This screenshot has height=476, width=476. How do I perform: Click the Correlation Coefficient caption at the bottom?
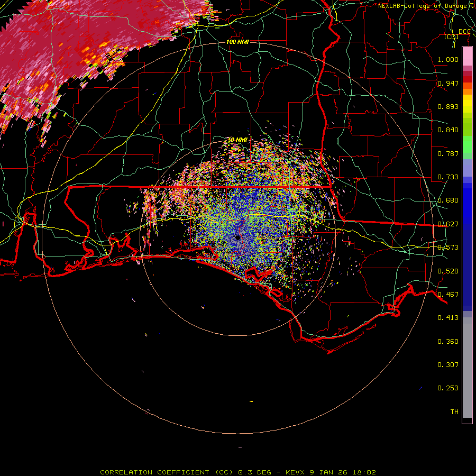pyautogui.click(x=238, y=472)
